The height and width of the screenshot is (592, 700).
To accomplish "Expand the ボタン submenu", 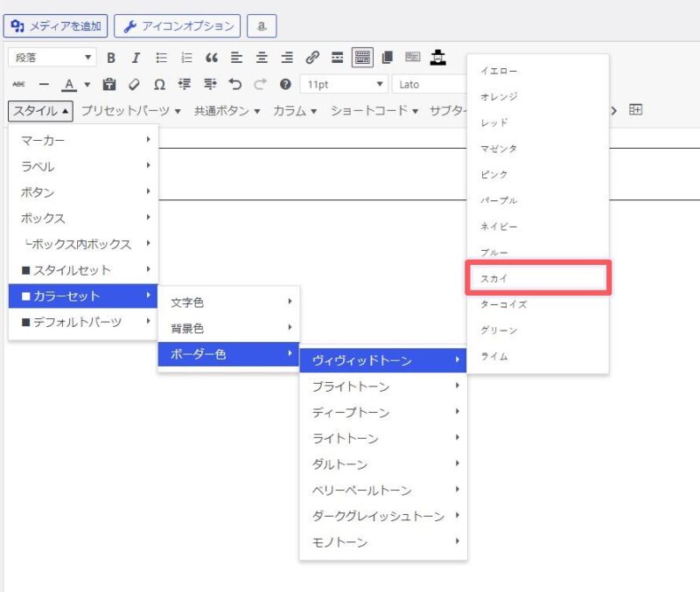I will 83,192.
